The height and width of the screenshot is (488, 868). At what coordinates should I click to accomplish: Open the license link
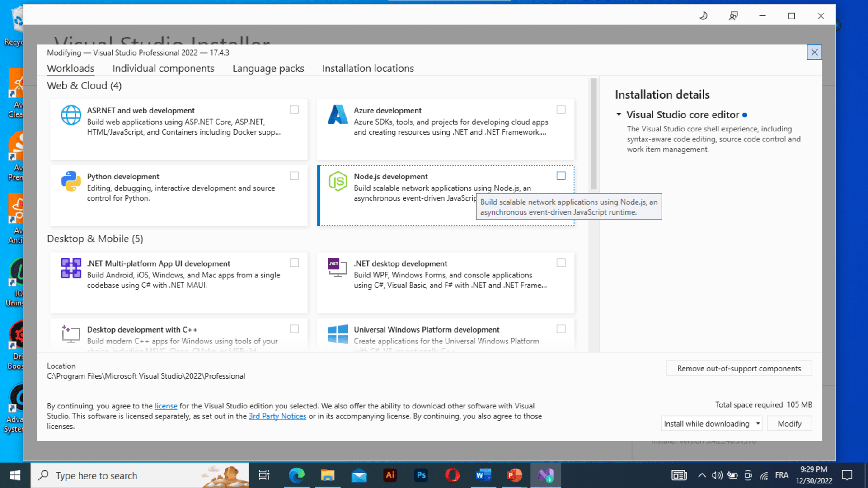click(166, 406)
